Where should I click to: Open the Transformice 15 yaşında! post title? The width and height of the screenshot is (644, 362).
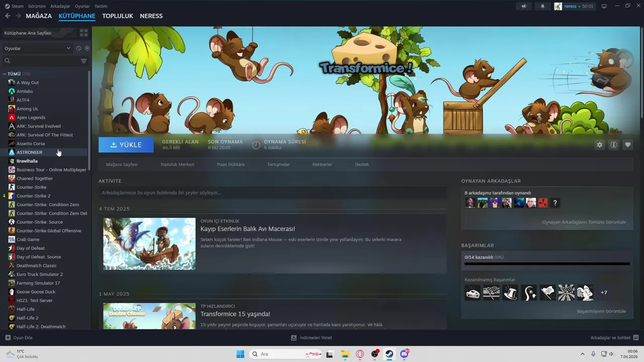[x=235, y=314]
